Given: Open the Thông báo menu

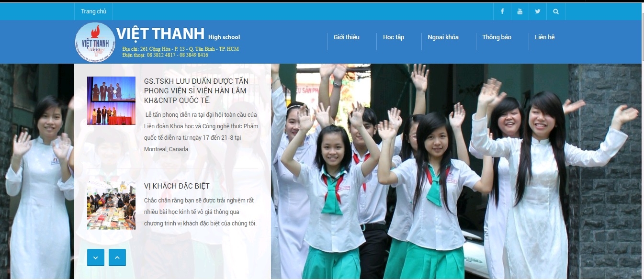Looking at the screenshot, I should pos(497,37).
